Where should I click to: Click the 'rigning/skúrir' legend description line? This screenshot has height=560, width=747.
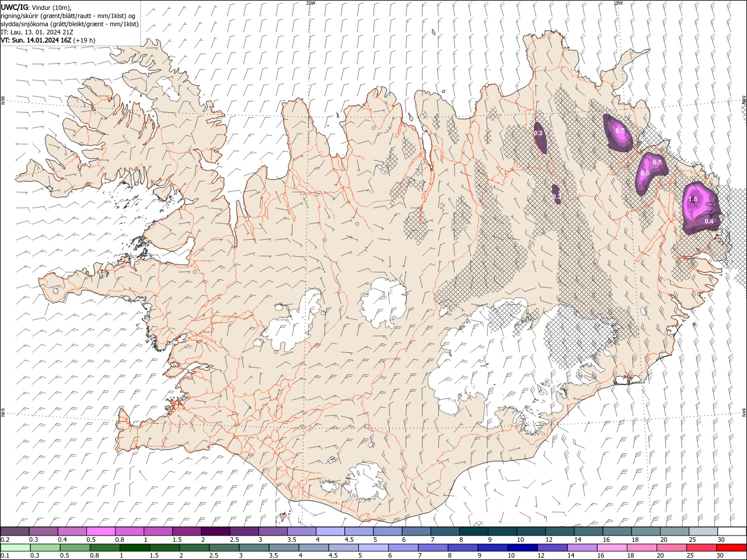tap(68, 16)
